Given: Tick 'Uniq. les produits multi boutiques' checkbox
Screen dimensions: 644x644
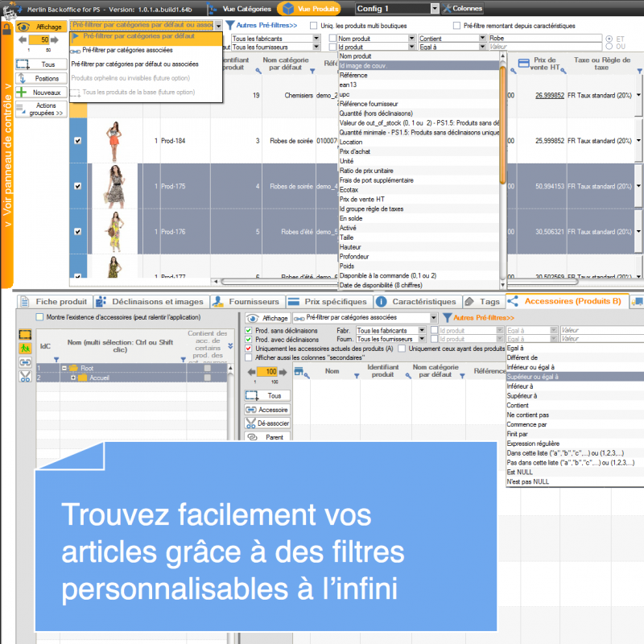Looking at the screenshot, I should (x=314, y=26).
